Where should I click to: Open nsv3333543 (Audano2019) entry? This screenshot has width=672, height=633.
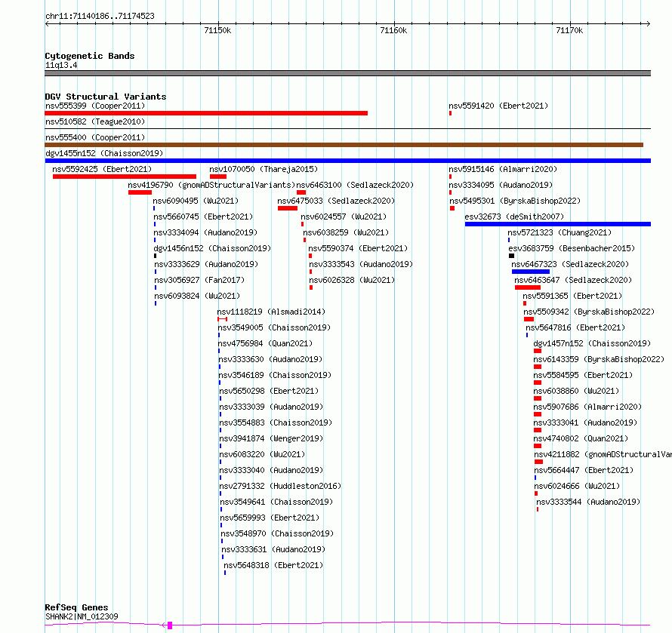point(361,264)
